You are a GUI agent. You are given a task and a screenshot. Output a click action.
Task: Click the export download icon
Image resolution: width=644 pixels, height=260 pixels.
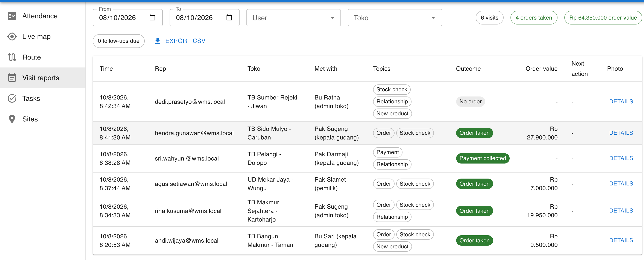coord(158,41)
